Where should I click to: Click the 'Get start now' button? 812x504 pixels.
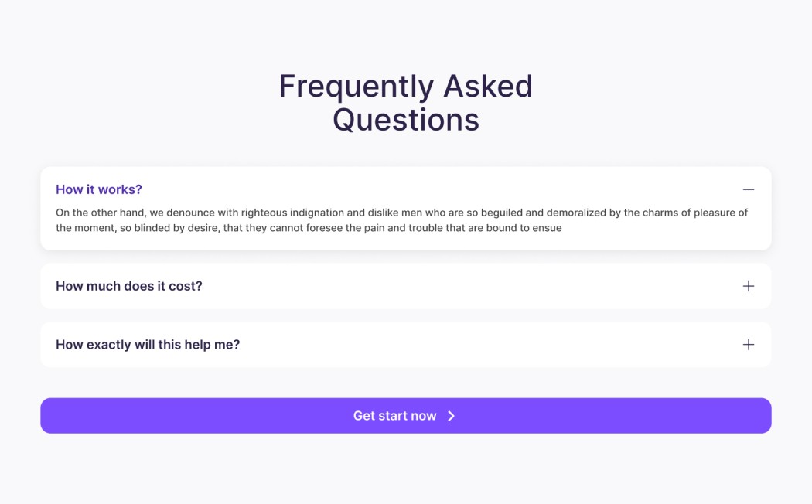coord(405,415)
